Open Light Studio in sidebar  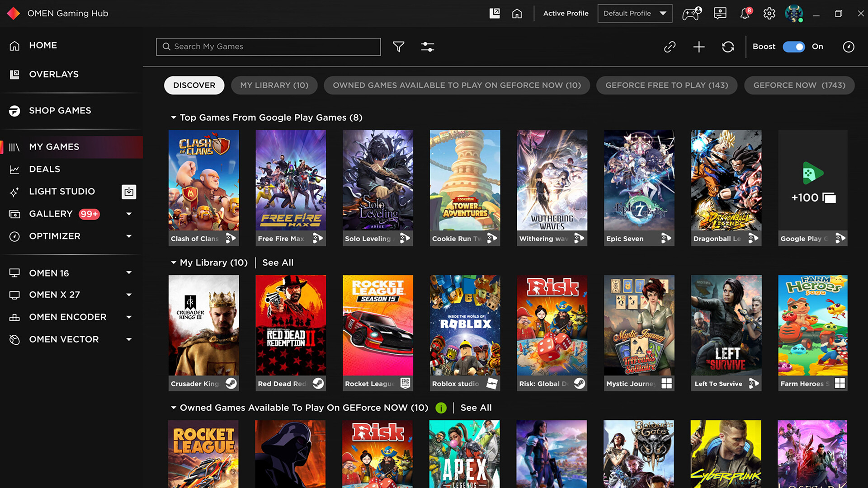(x=62, y=192)
